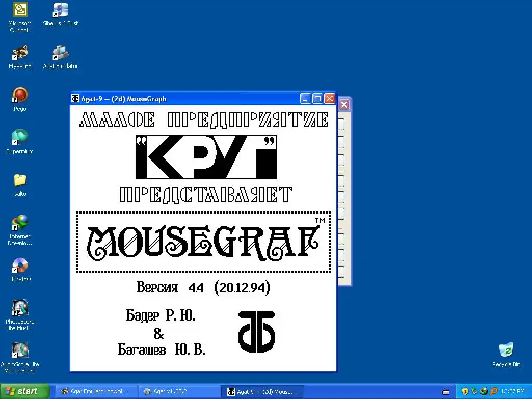Screen dimensions: 532x399
Task: Select the salto folder on the desktop
Action: 20,184
